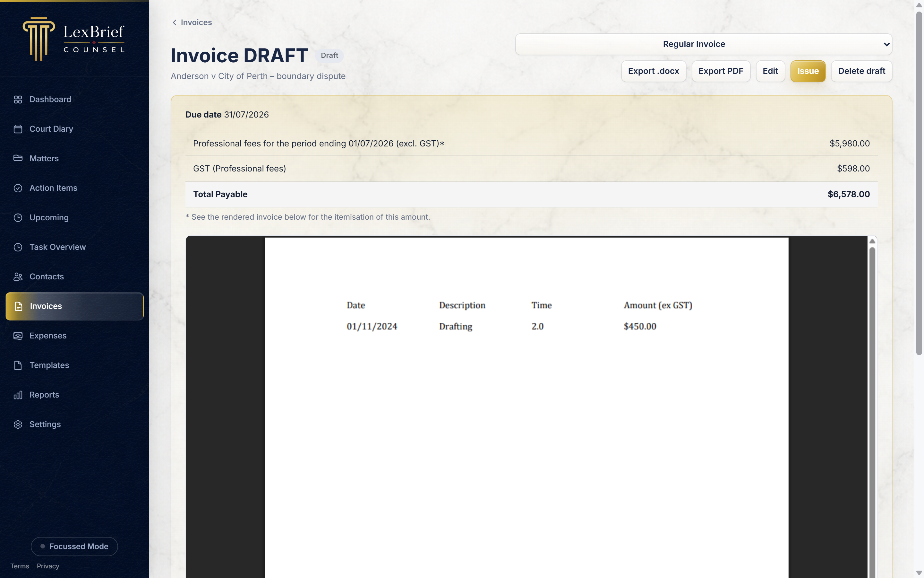Screen dimensions: 924x578
Task: Open the Terms link
Action: [x=20, y=566]
